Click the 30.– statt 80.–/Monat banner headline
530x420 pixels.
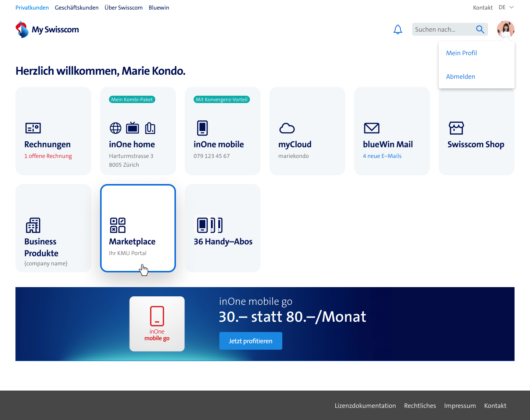pos(293,317)
